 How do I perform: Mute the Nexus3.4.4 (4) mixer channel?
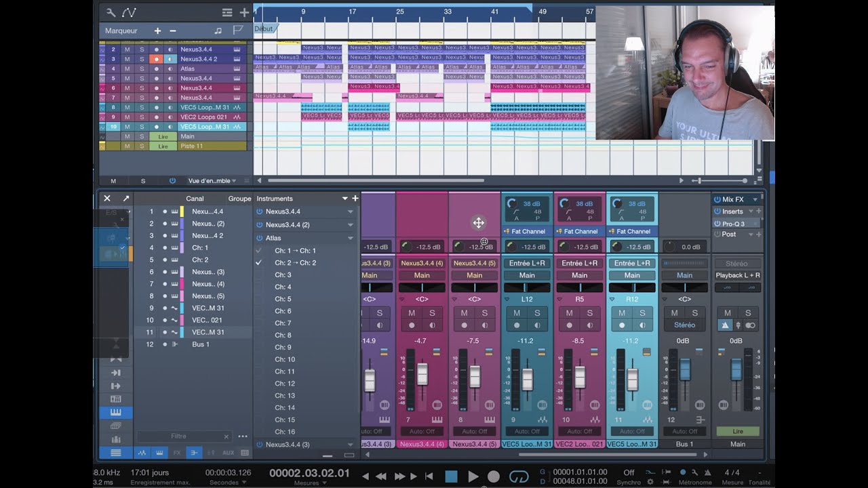(412, 313)
